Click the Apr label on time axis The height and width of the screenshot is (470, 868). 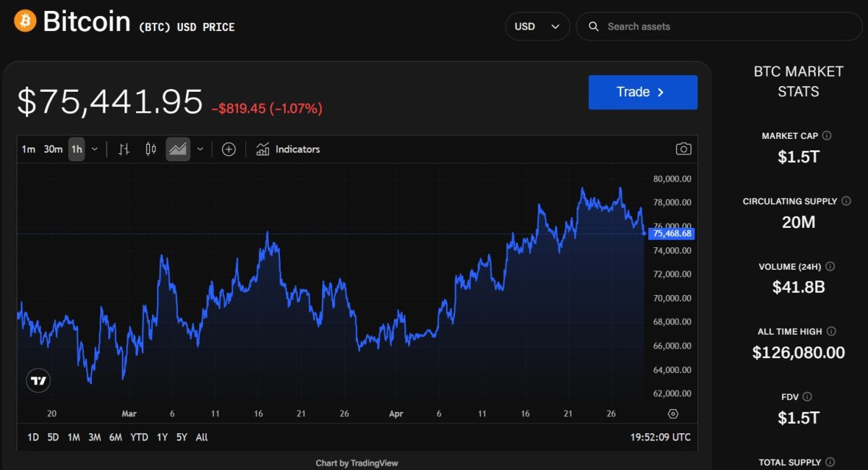pyautogui.click(x=396, y=414)
